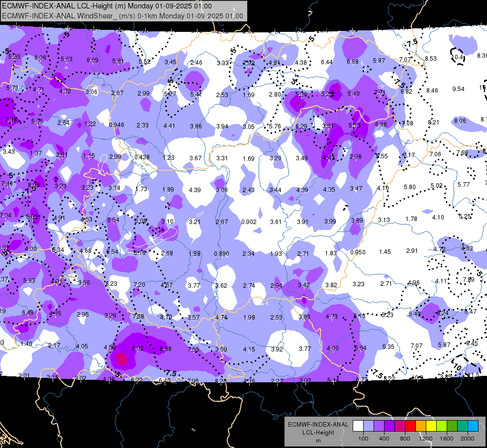Click the wind shear value 6.68
The image size is (487, 448).
pos(353,62)
